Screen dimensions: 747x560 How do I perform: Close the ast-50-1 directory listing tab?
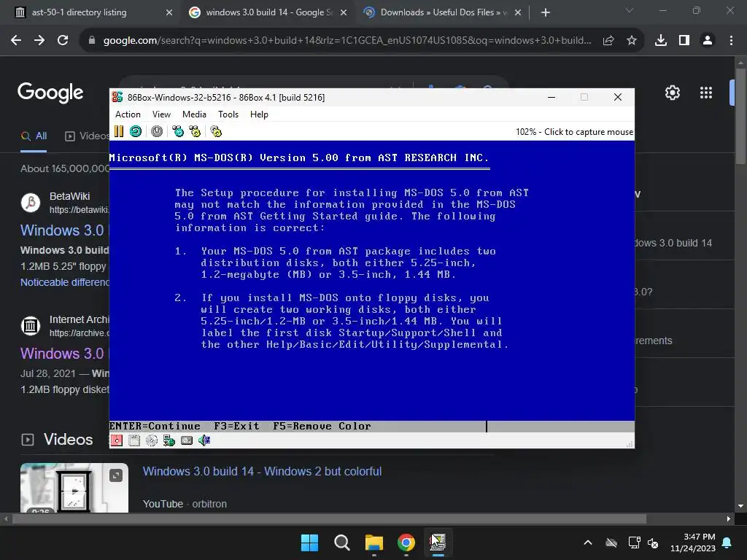[x=169, y=12]
